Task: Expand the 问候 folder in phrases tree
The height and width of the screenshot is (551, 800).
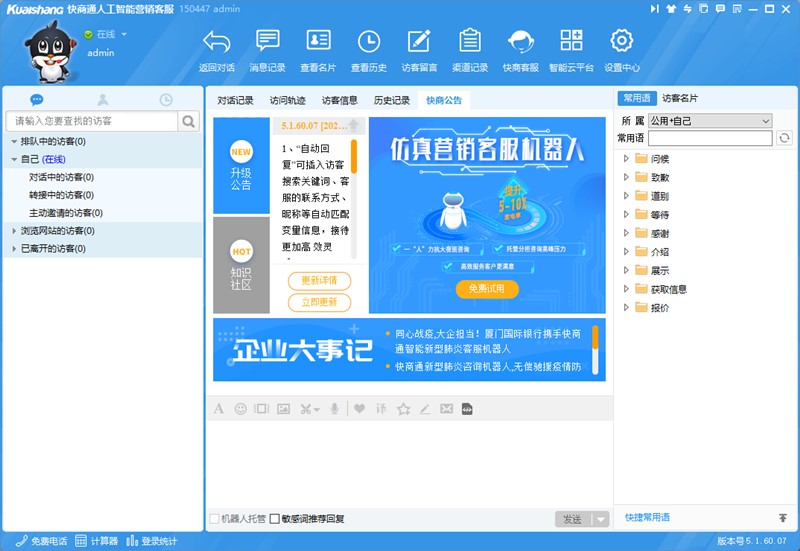Action: coord(627,158)
